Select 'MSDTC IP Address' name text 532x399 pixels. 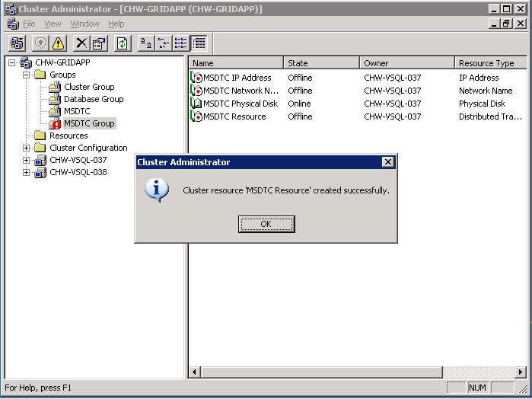click(237, 78)
